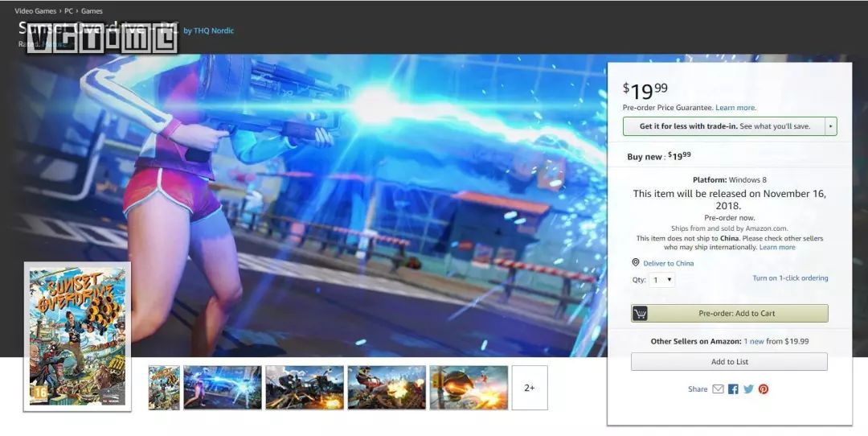Go to Video Games breadcrumb

pyautogui.click(x=35, y=11)
